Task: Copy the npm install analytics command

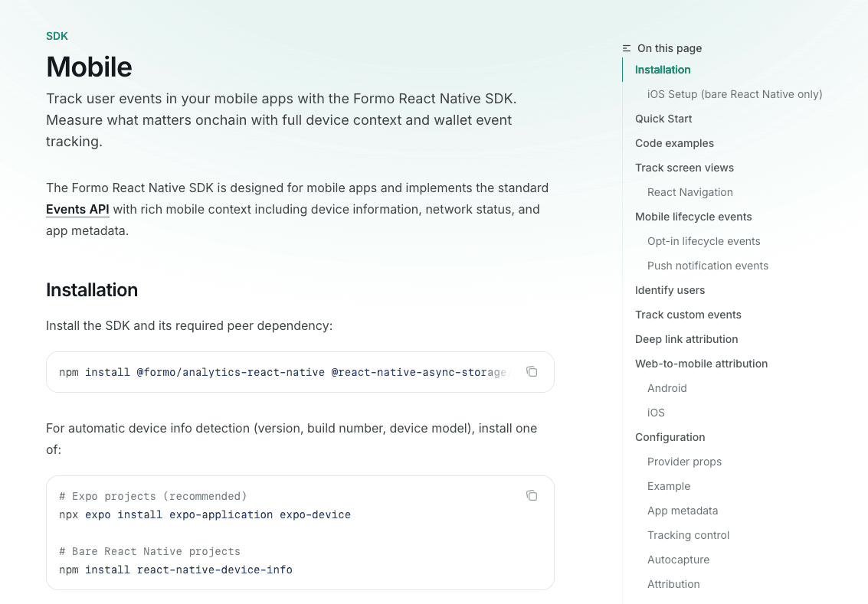Action: tap(532, 372)
